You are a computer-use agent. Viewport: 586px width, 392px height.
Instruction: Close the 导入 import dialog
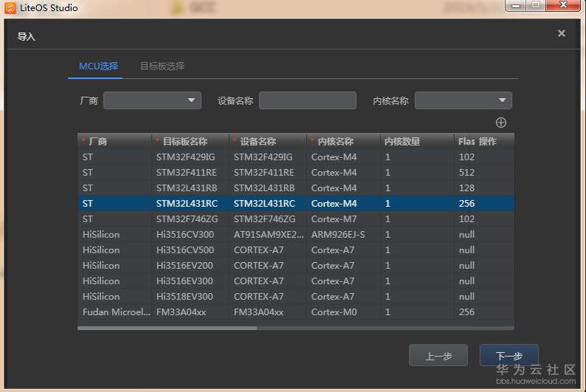(x=562, y=33)
